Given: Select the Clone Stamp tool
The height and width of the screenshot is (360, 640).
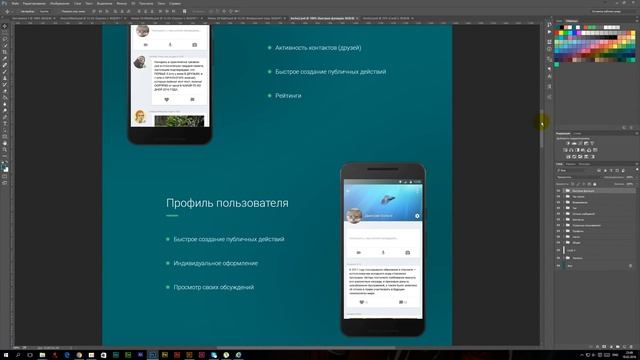Looking at the screenshot, I should (x=5, y=78).
